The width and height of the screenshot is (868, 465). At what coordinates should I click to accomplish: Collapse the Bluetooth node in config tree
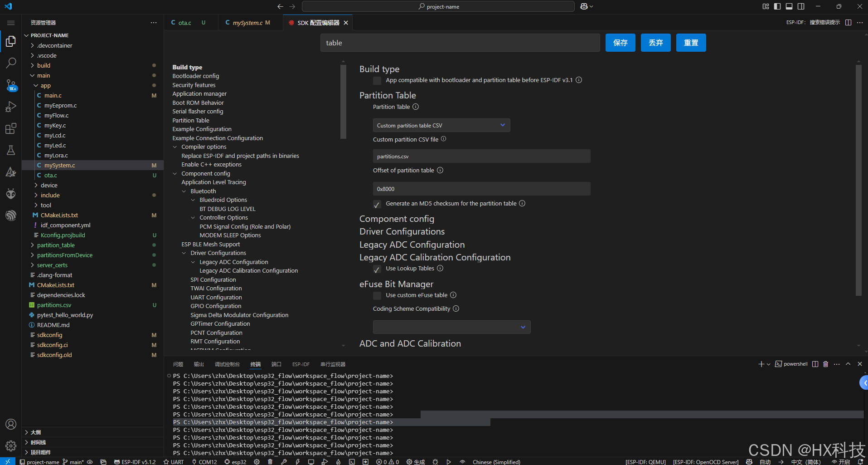click(184, 191)
